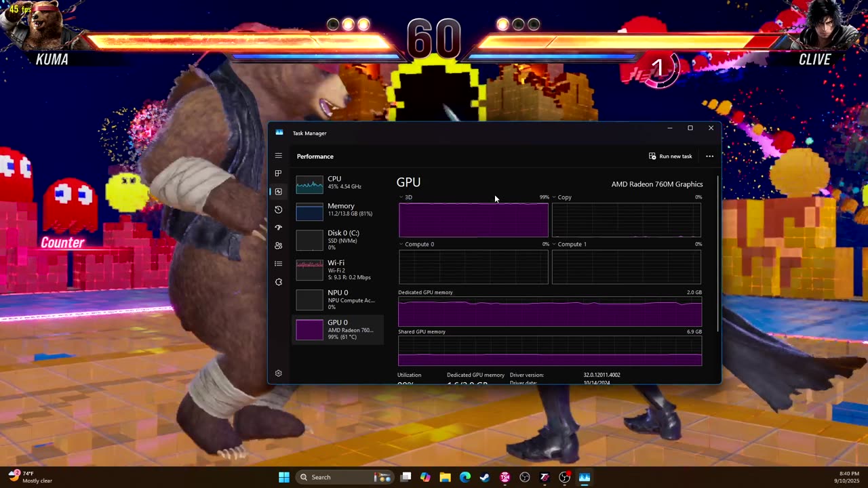Open Task View from the taskbar
868x488 pixels.
(406, 477)
